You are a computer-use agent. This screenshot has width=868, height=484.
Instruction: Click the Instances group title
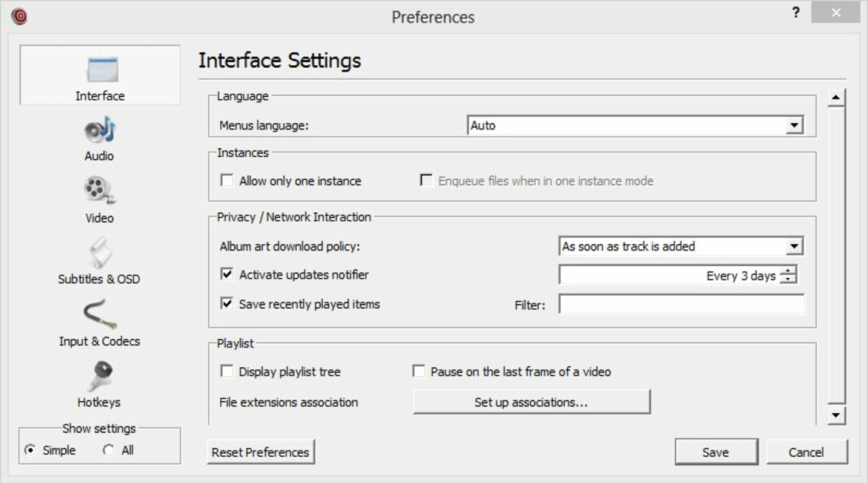pyautogui.click(x=243, y=152)
